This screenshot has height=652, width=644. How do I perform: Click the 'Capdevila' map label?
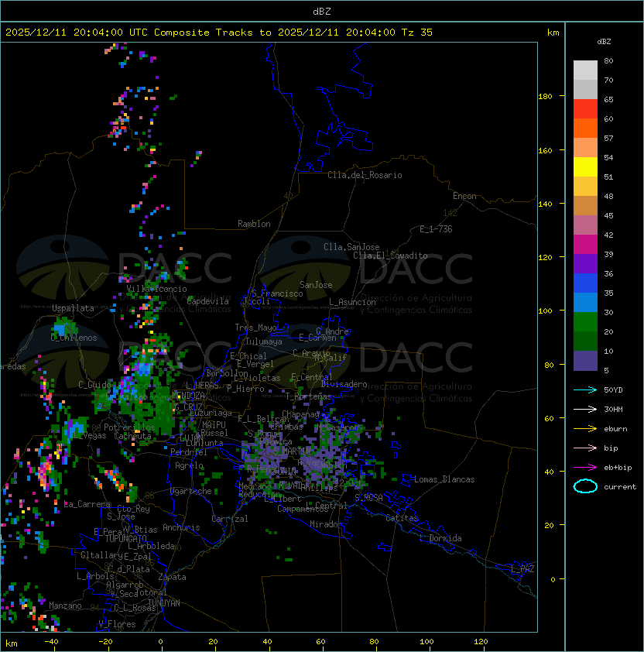208,301
